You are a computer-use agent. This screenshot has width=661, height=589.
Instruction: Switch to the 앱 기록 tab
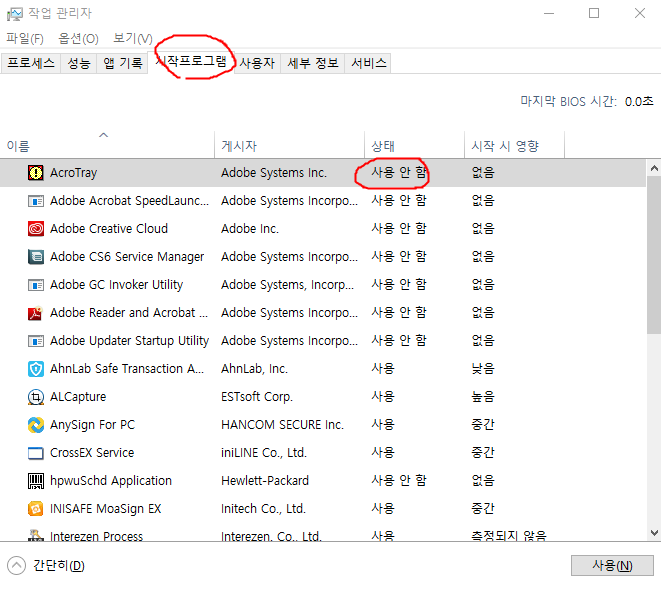pos(122,63)
